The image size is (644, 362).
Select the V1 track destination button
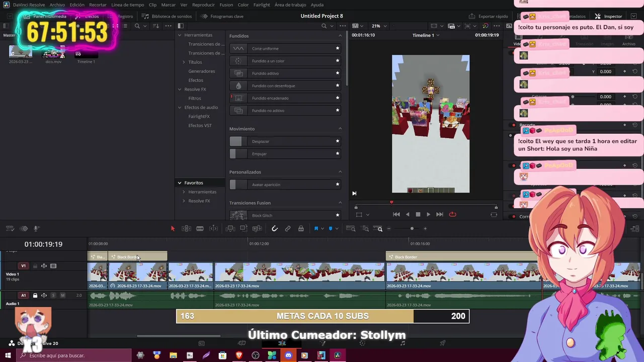[x=23, y=266]
